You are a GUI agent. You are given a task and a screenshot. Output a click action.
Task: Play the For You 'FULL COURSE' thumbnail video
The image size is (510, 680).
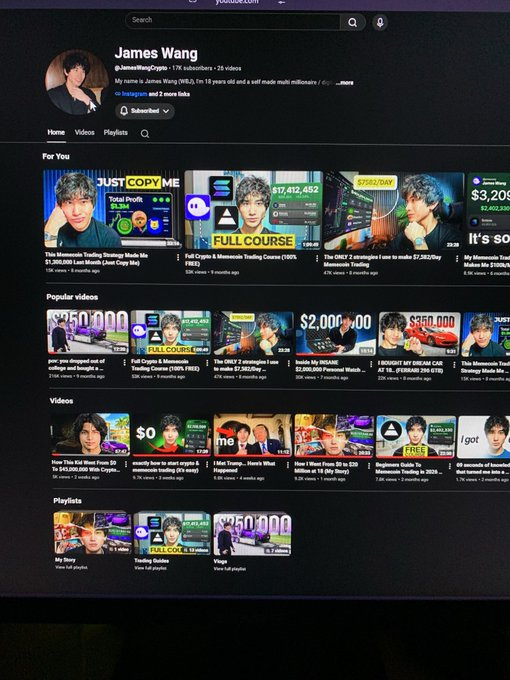(253, 210)
